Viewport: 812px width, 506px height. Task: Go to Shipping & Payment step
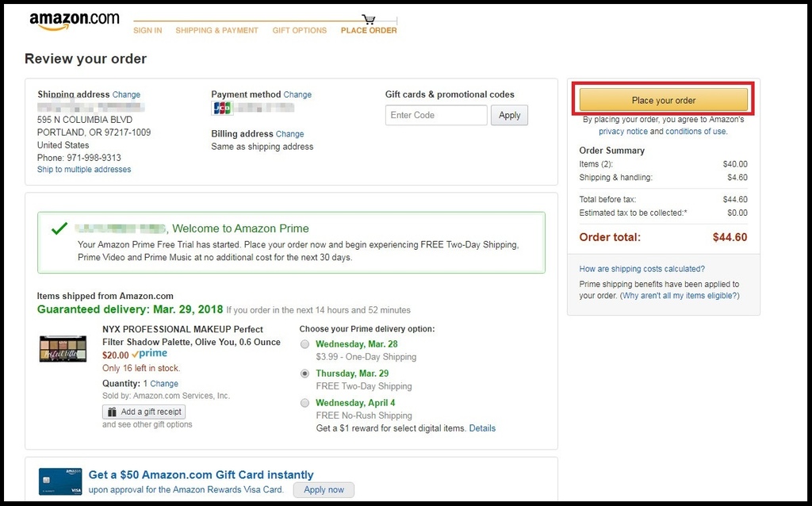click(216, 31)
